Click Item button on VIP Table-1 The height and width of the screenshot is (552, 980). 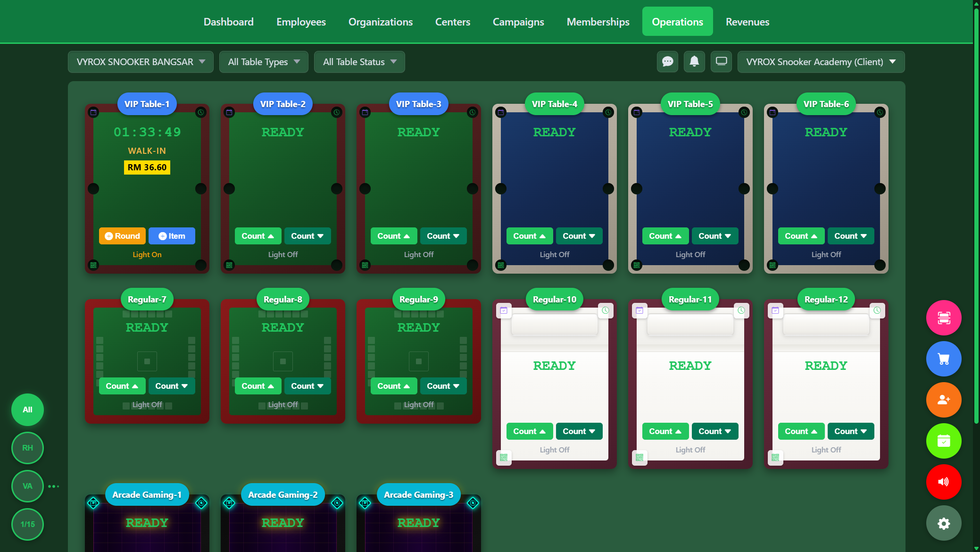(x=172, y=236)
